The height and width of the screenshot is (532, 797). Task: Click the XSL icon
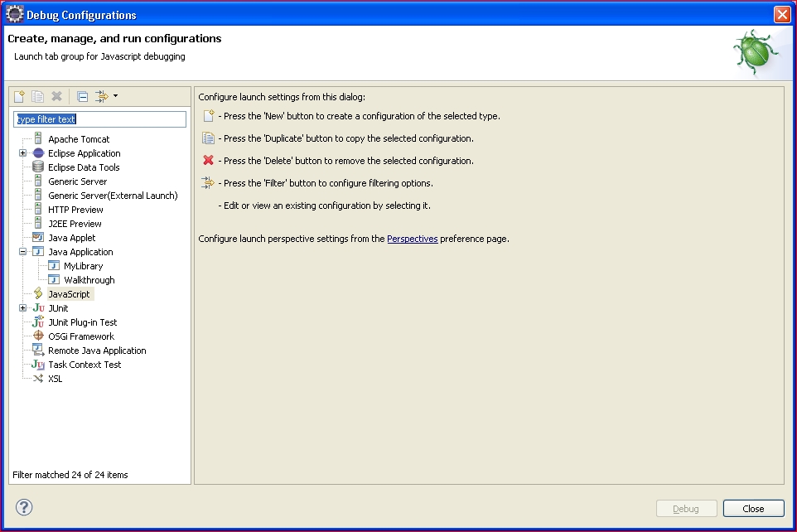pyautogui.click(x=38, y=379)
